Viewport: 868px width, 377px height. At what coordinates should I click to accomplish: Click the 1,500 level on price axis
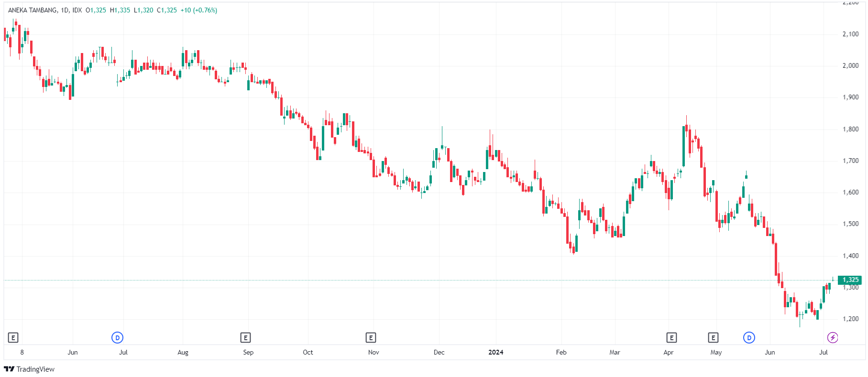850,224
